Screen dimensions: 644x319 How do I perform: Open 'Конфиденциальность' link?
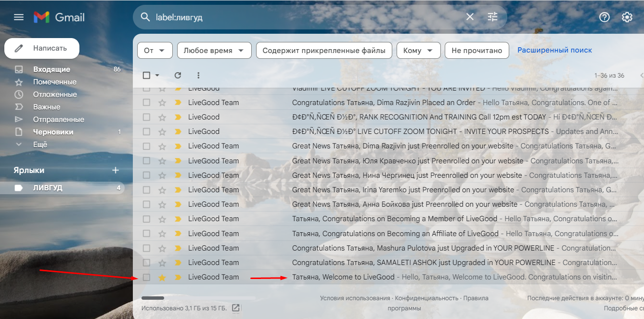coord(426,298)
